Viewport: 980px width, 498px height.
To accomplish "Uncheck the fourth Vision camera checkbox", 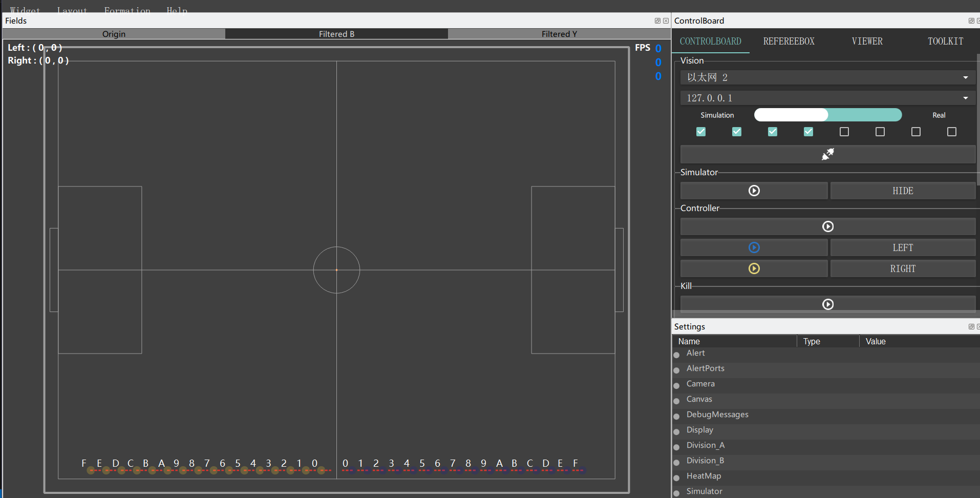I will coord(808,132).
